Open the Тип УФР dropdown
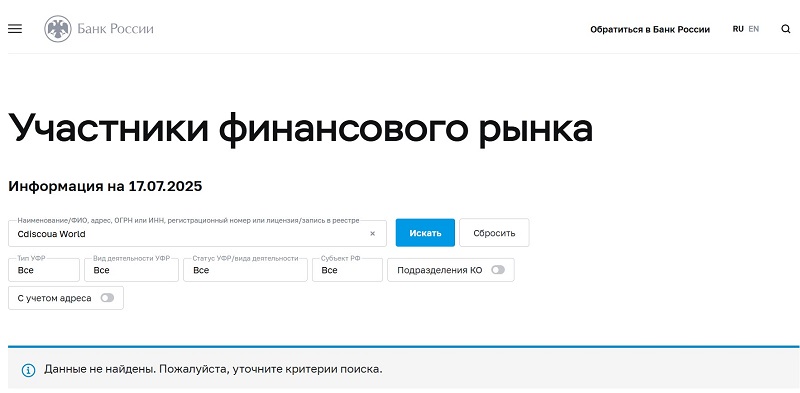This screenshot has height=393, width=800. point(44,270)
